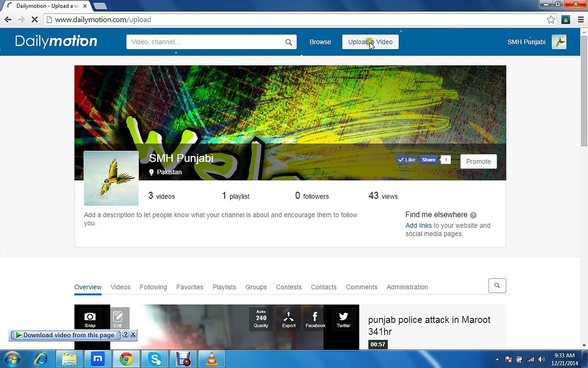The width and height of the screenshot is (588, 368).
Task: Click the Facebook Like button
Action: pos(407,159)
